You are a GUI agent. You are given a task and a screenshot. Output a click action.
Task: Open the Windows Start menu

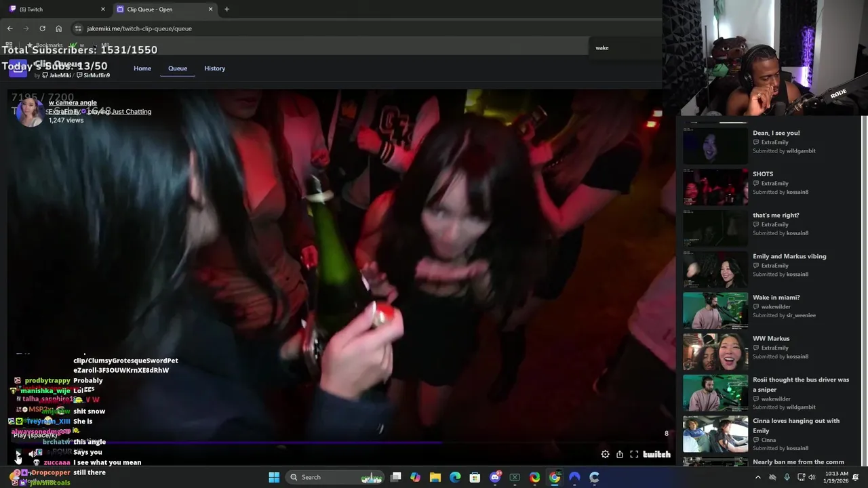(274, 477)
